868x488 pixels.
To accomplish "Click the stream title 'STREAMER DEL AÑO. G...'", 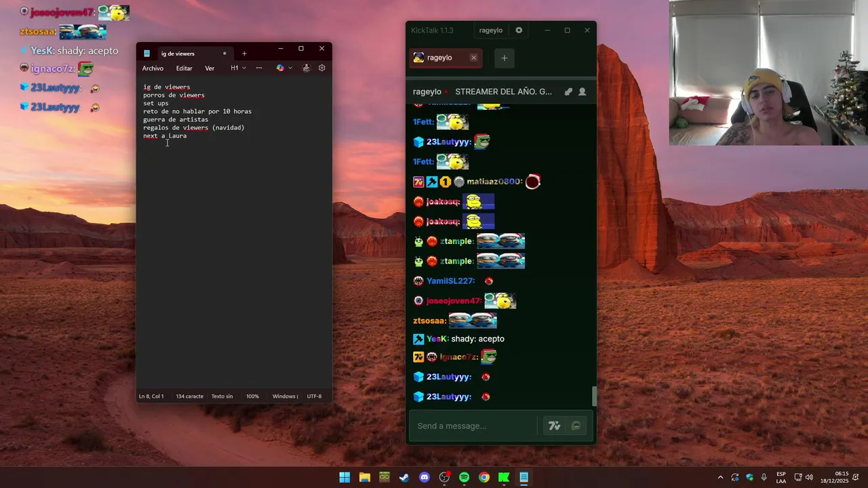I will point(503,91).
